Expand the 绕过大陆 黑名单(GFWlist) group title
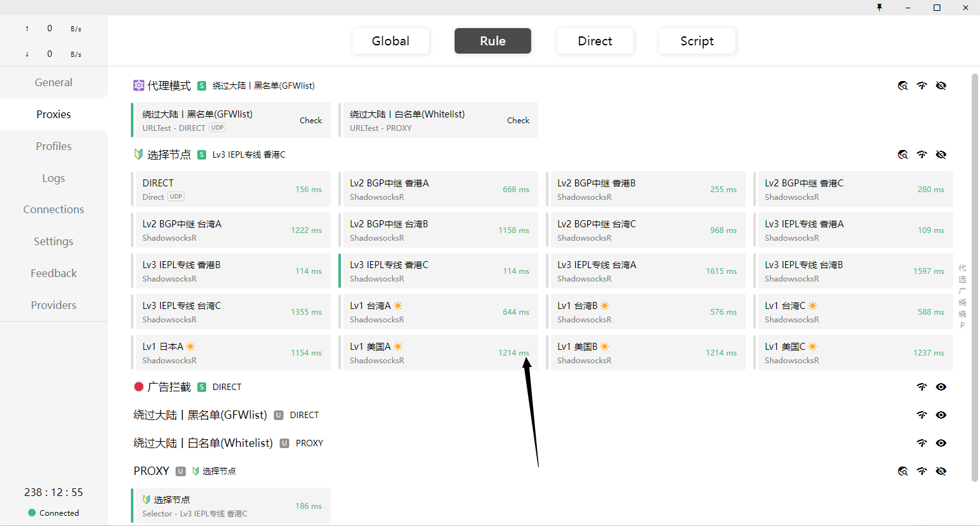Screen dimensions: 980x526 (200, 415)
